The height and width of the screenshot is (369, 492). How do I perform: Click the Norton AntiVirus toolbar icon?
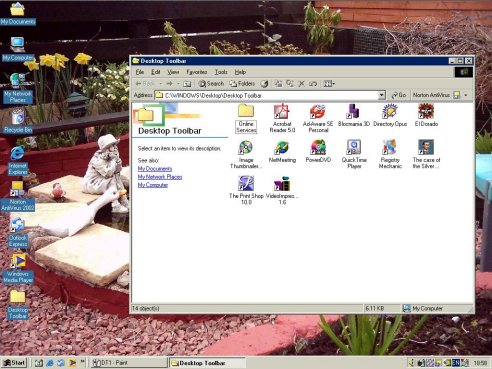coord(457,95)
